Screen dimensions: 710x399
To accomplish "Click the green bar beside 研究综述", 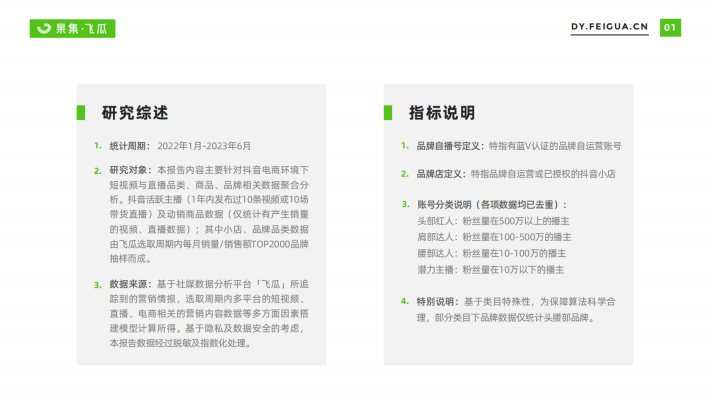I will pyautogui.click(x=81, y=113).
